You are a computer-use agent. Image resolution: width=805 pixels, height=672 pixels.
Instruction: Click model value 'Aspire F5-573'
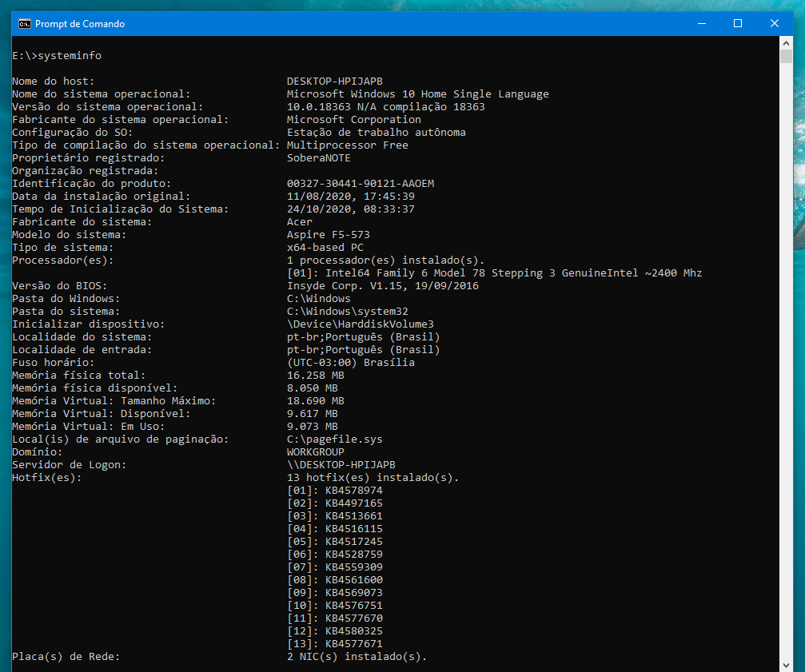pos(328,234)
